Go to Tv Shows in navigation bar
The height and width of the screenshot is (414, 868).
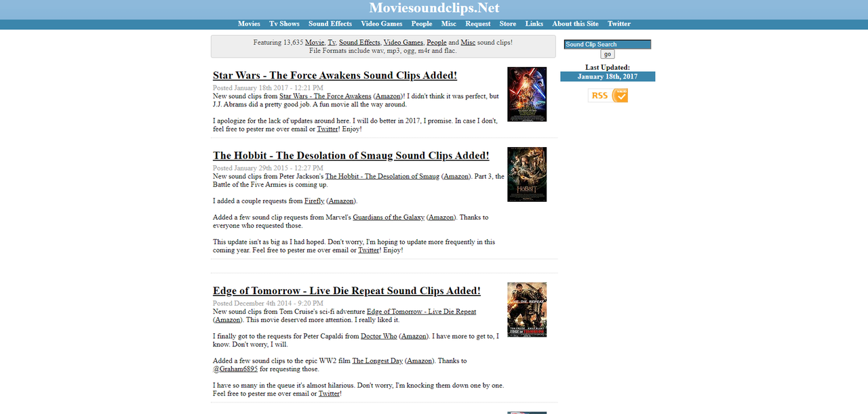point(284,24)
